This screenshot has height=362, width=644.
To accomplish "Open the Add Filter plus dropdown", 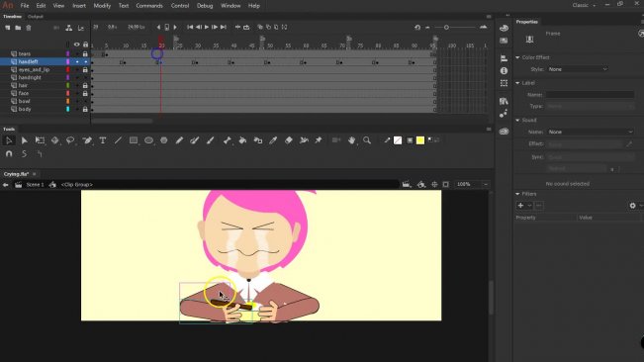I will coord(524,206).
